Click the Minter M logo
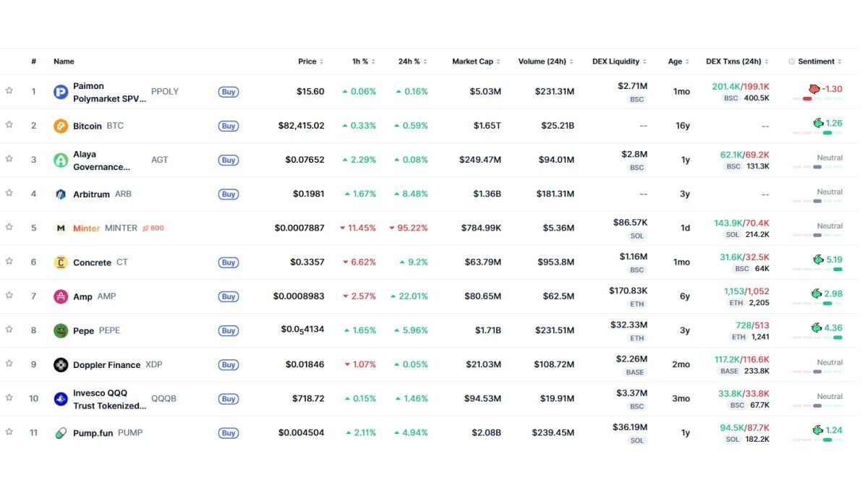This screenshot has height=488, width=868. click(61, 228)
